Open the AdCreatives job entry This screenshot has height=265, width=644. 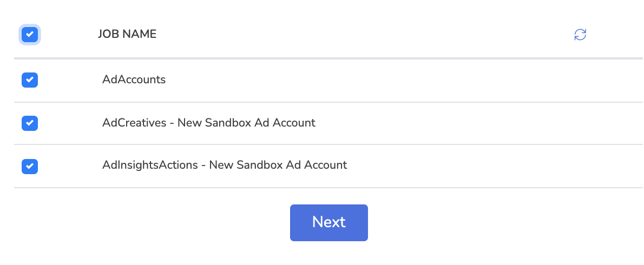pos(209,123)
